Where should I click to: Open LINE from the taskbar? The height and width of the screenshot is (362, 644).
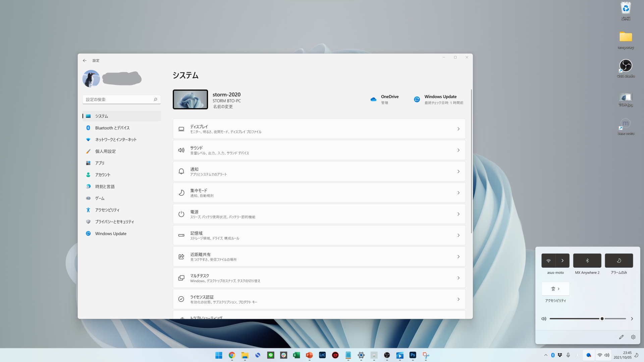tap(271, 355)
